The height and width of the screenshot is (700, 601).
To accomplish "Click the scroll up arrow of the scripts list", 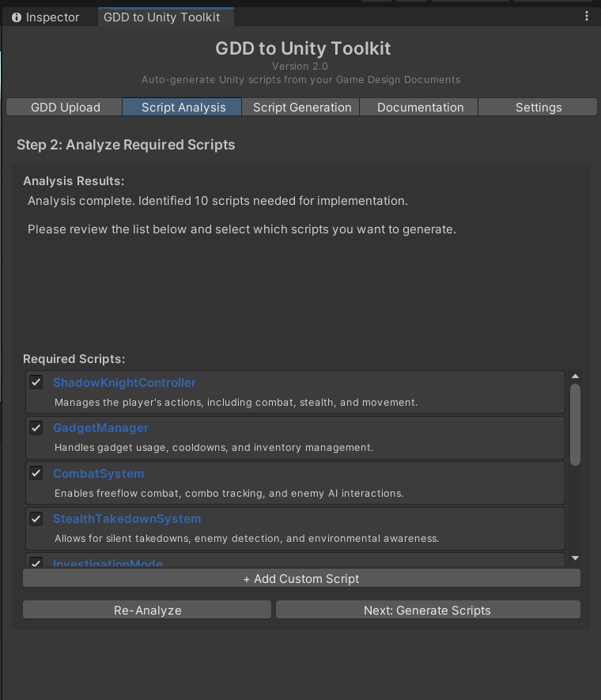I will click(x=575, y=376).
